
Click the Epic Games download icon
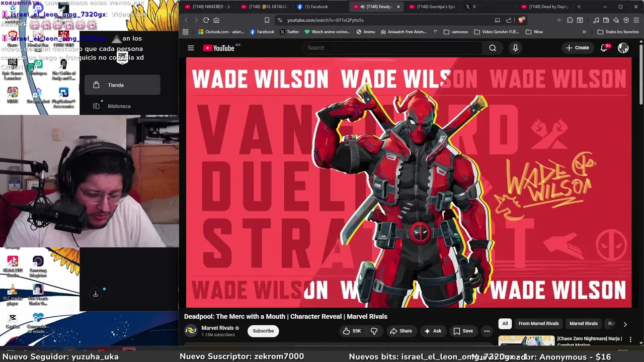(x=95, y=294)
